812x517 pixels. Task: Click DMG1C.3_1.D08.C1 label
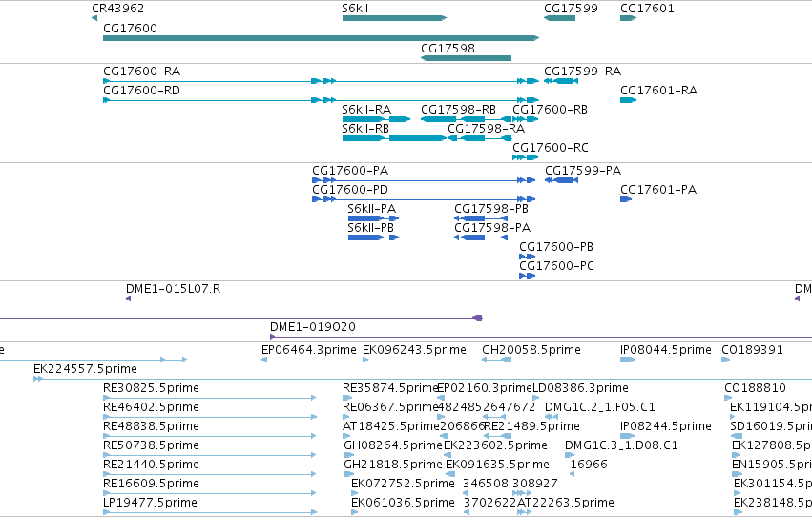point(621,446)
